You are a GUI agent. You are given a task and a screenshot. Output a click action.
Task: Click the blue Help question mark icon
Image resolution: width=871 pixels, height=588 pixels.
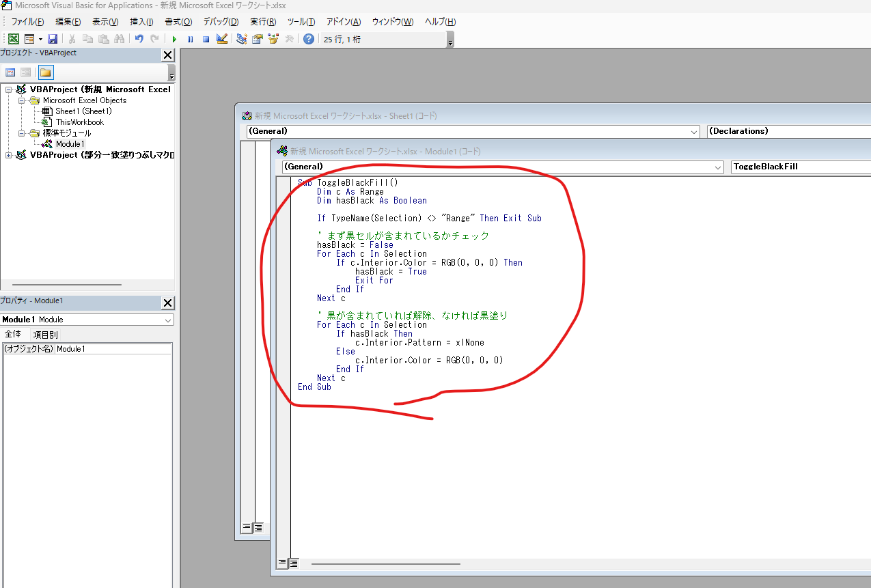pyautogui.click(x=309, y=39)
